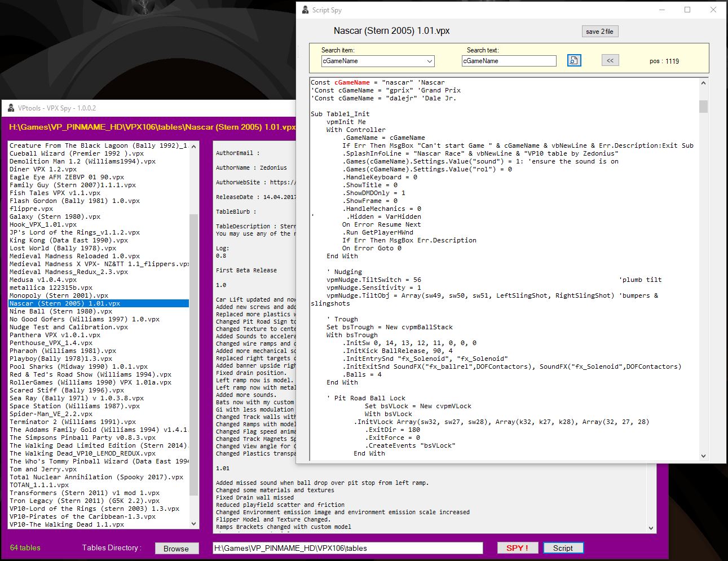Click the Browse button

click(x=176, y=549)
